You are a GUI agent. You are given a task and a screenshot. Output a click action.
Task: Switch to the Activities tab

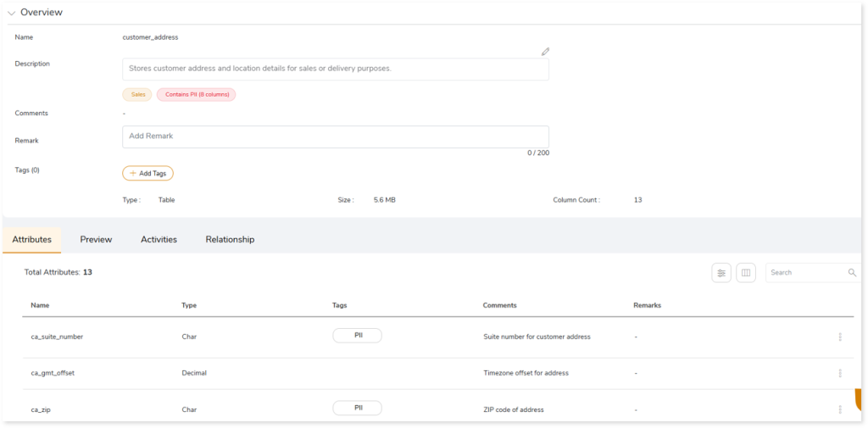pyautogui.click(x=159, y=240)
